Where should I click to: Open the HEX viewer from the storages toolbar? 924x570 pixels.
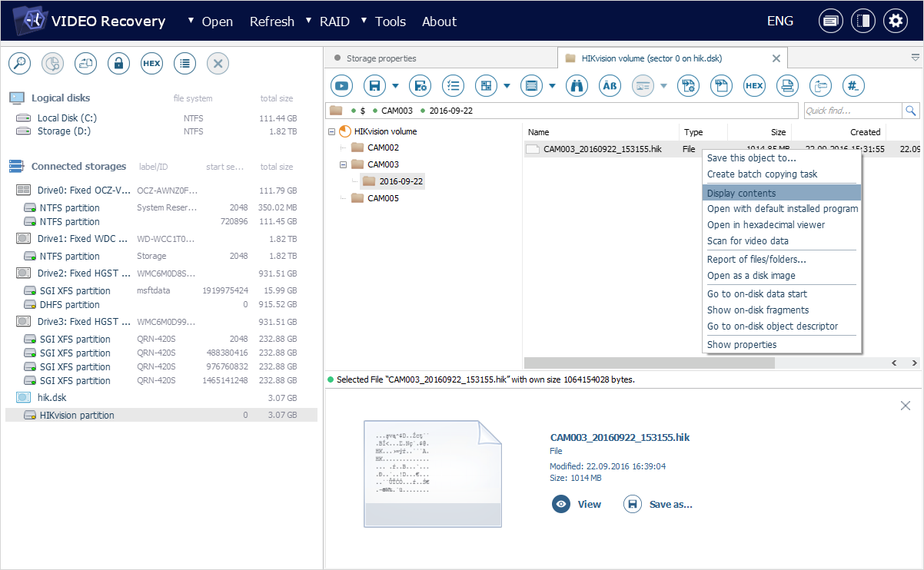[x=151, y=64]
